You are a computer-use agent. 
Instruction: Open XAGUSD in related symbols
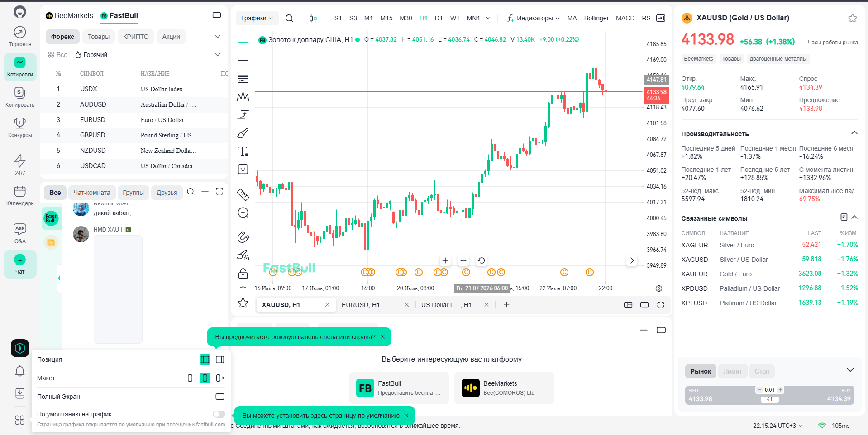[x=769, y=260]
